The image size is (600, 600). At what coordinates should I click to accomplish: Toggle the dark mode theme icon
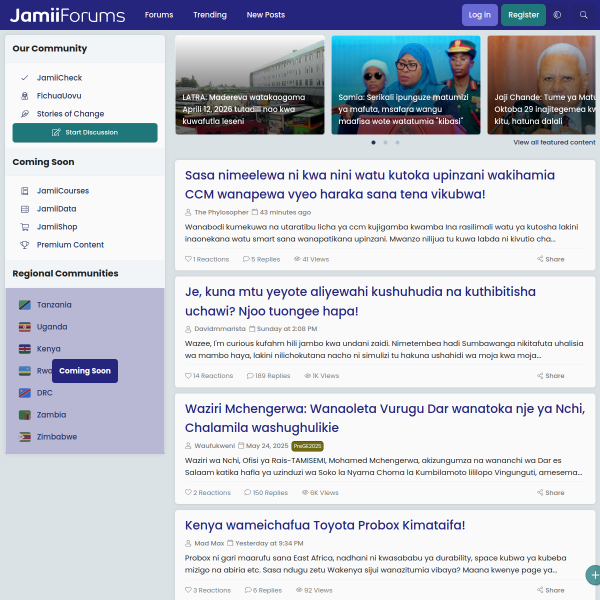(557, 15)
